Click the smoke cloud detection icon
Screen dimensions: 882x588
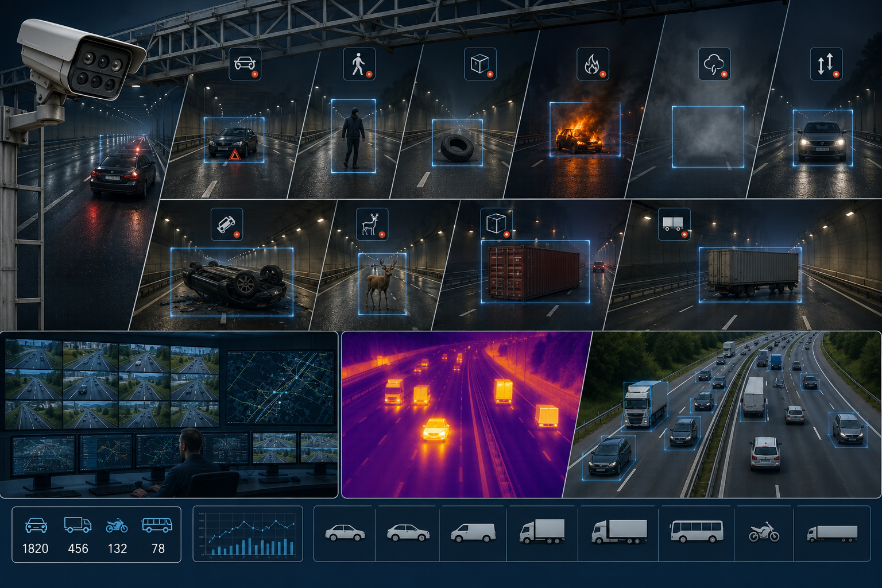(714, 64)
